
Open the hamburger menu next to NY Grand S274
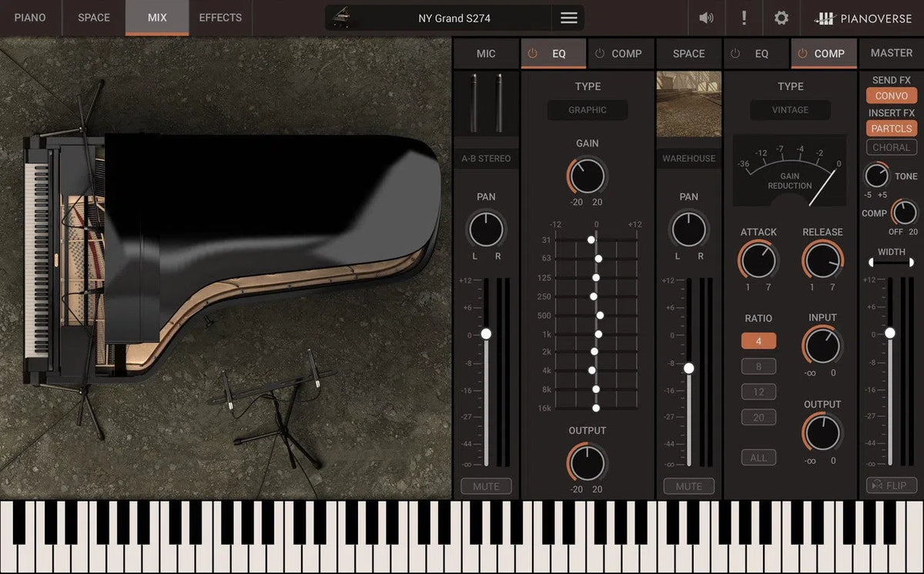[568, 18]
